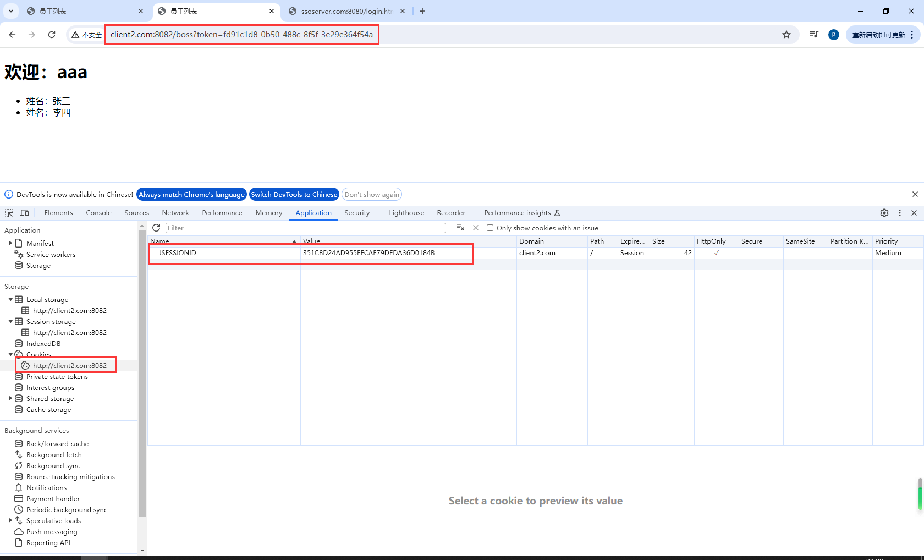Screen dimensions: 924x560
Task: Dismiss the DevTools language infobar
Action: click(915, 194)
